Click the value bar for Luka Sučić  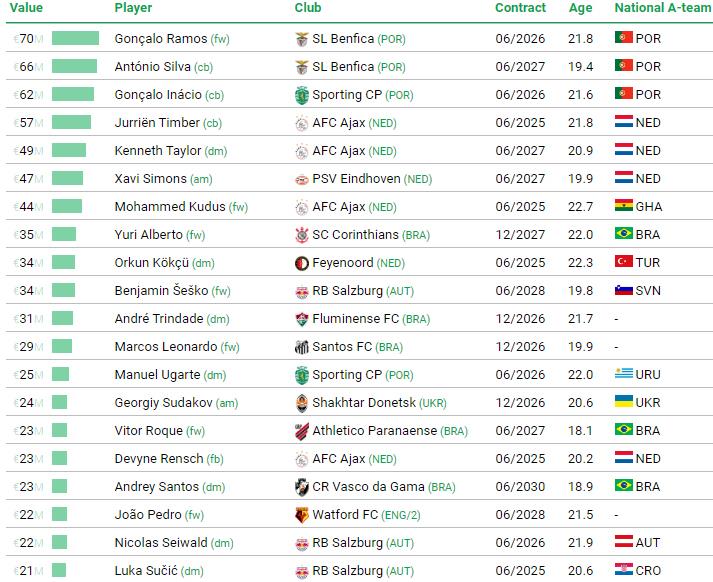(59, 571)
